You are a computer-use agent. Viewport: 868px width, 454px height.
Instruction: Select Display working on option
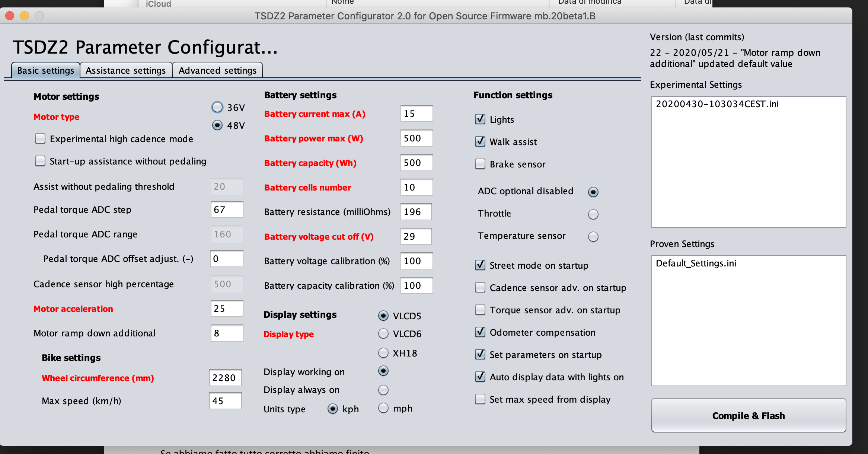click(x=383, y=371)
